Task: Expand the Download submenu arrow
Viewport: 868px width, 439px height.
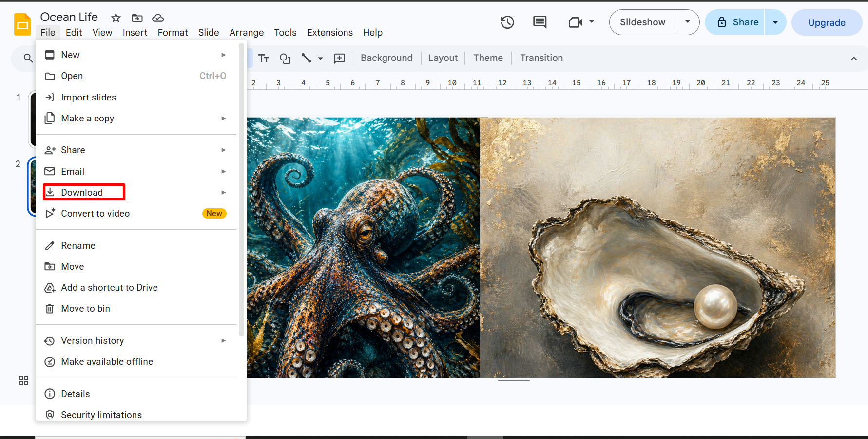Action: 224,192
